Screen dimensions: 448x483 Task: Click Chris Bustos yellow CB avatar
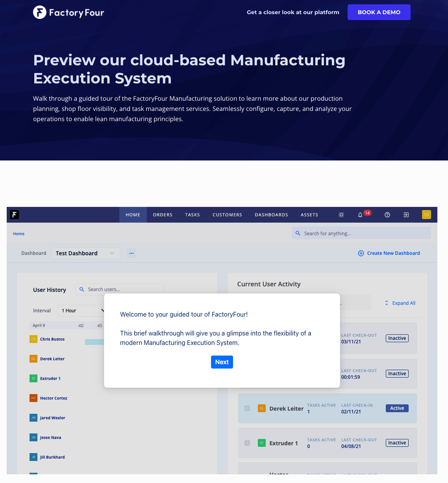point(33,339)
